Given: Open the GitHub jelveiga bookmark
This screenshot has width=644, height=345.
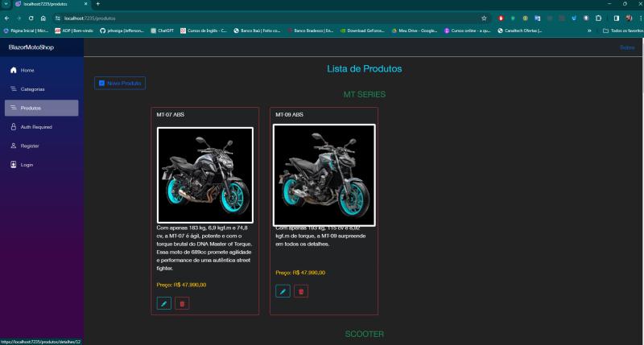Looking at the screenshot, I should click(x=122, y=31).
